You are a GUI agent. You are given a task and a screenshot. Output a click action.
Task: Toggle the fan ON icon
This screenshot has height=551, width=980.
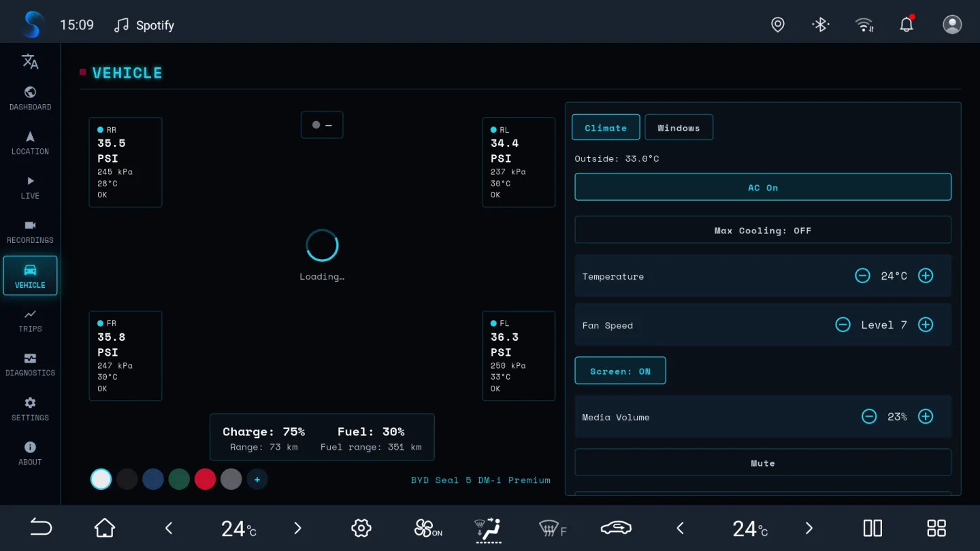pos(428,528)
